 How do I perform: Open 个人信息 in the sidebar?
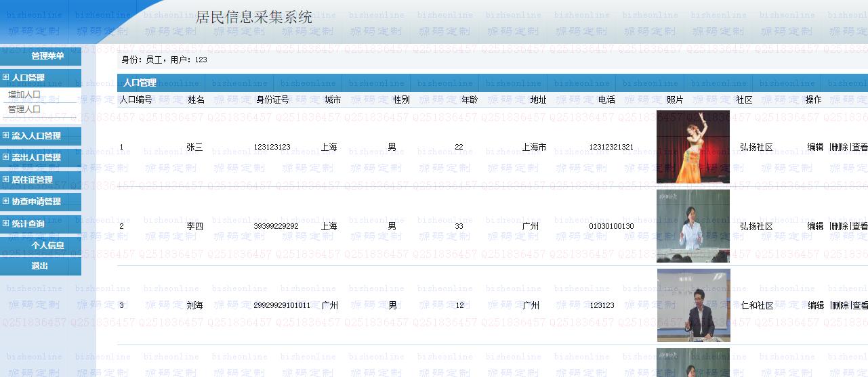[47, 246]
